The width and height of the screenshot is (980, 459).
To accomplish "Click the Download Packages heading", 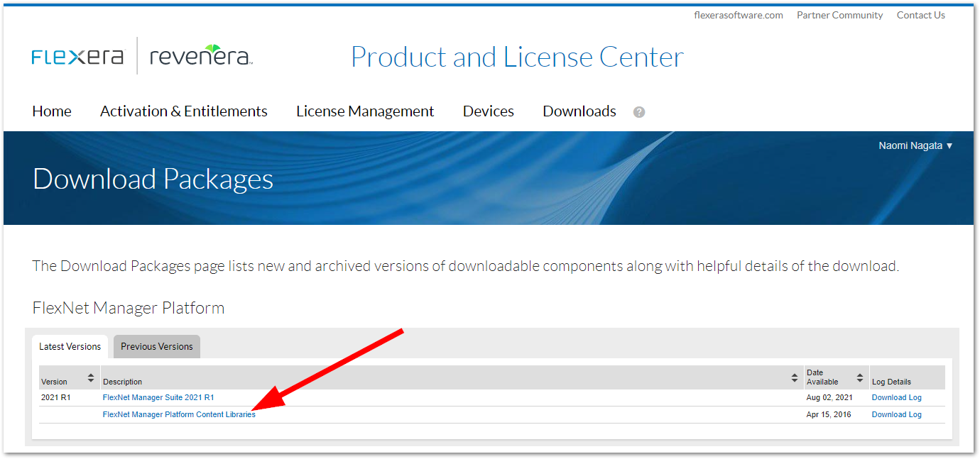I will pos(153,179).
